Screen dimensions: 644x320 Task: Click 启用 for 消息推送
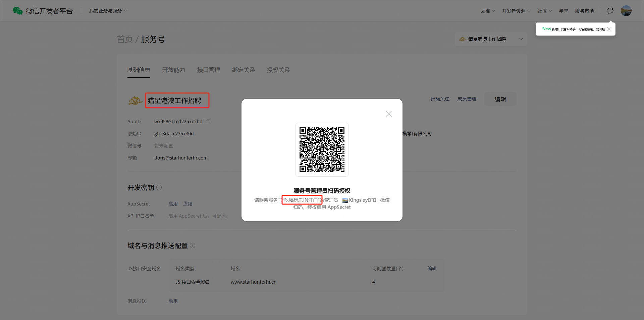pyautogui.click(x=173, y=301)
